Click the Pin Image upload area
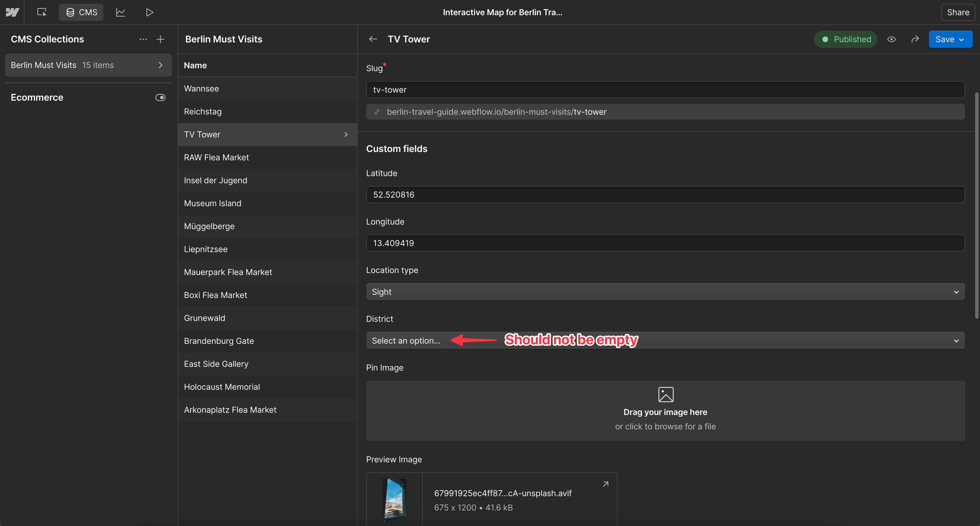The image size is (980, 526). [x=665, y=411]
